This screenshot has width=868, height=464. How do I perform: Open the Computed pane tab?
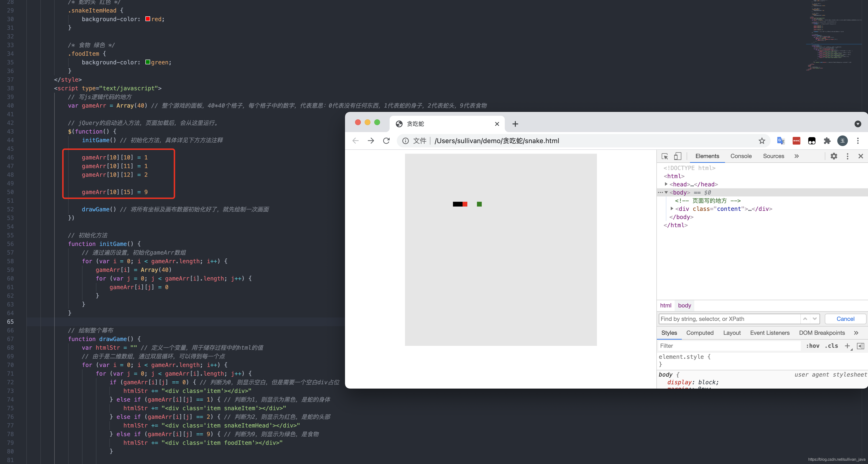pyautogui.click(x=700, y=333)
